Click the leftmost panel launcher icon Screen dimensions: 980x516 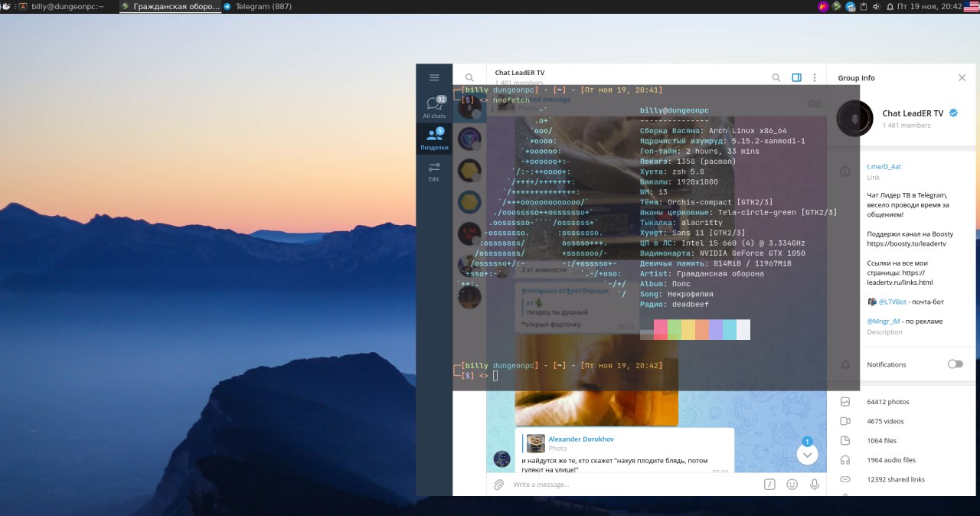coord(5,6)
